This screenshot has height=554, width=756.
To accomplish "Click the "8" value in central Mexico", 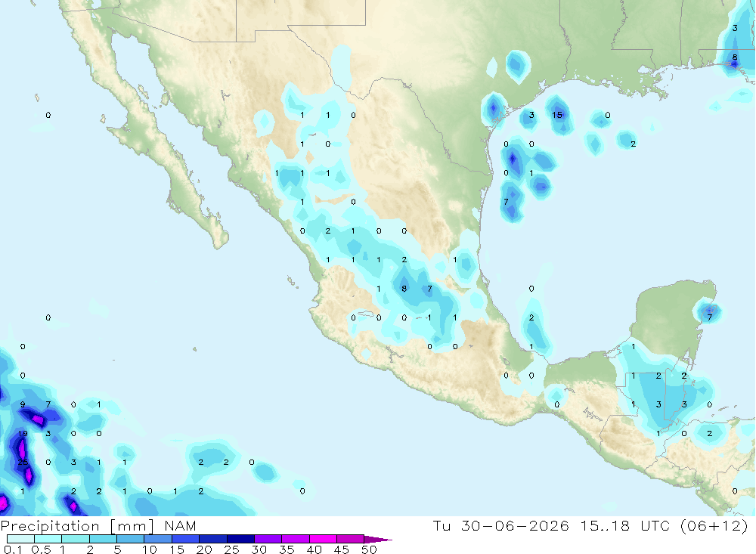I will coord(404,289).
